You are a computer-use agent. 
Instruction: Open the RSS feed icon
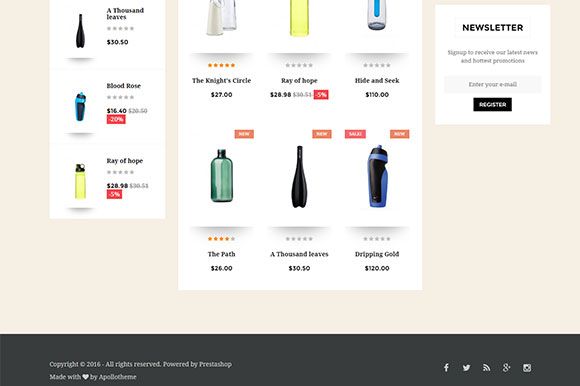click(x=486, y=368)
